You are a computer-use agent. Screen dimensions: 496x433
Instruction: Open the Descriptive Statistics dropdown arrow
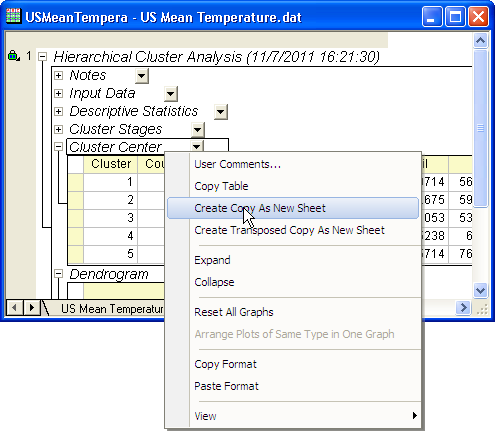point(221,112)
